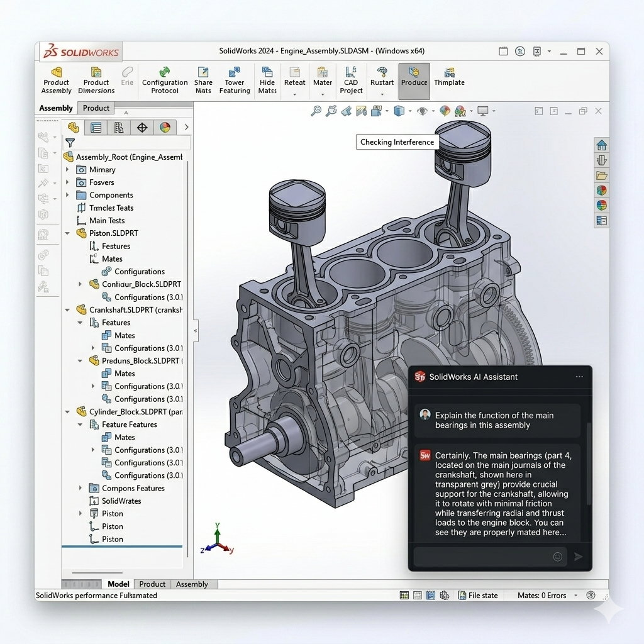
Task: Activate the Produce ribbon button
Action: click(414, 81)
